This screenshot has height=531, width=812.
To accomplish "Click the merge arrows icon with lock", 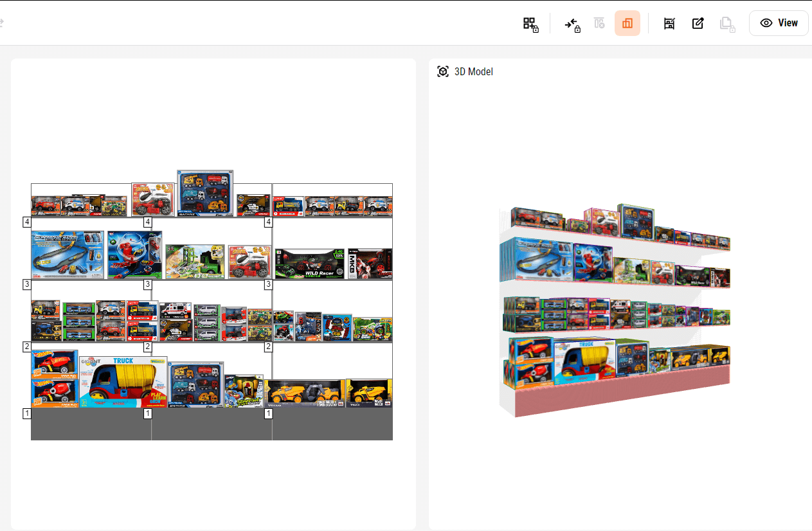I will [572, 24].
